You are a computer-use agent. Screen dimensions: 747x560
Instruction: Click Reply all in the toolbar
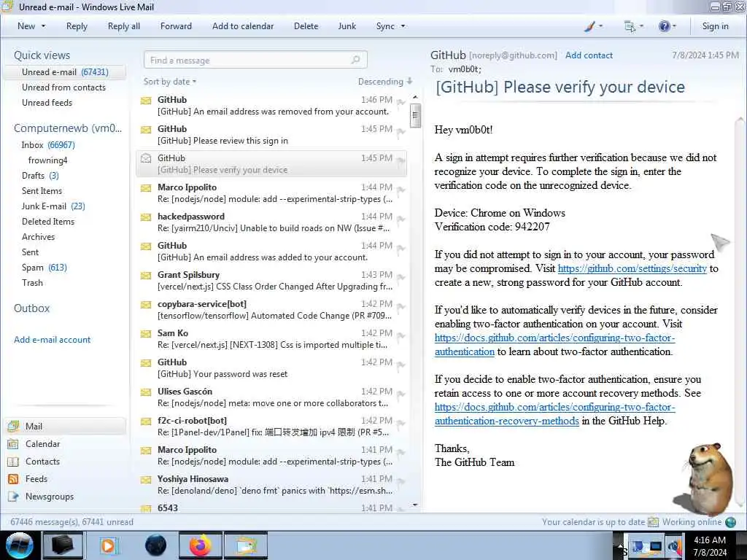[x=124, y=26]
